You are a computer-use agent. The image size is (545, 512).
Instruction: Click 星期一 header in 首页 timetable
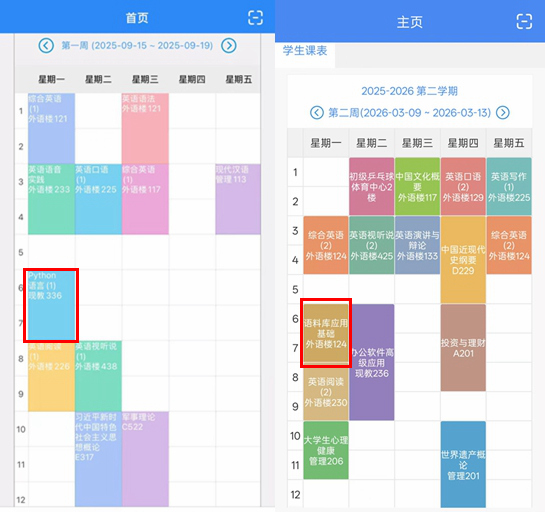pyautogui.click(x=51, y=80)
